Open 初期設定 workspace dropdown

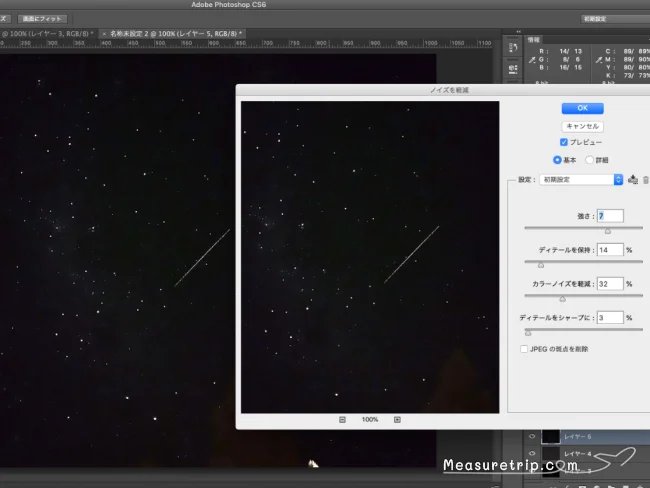[x=615, y=19]
